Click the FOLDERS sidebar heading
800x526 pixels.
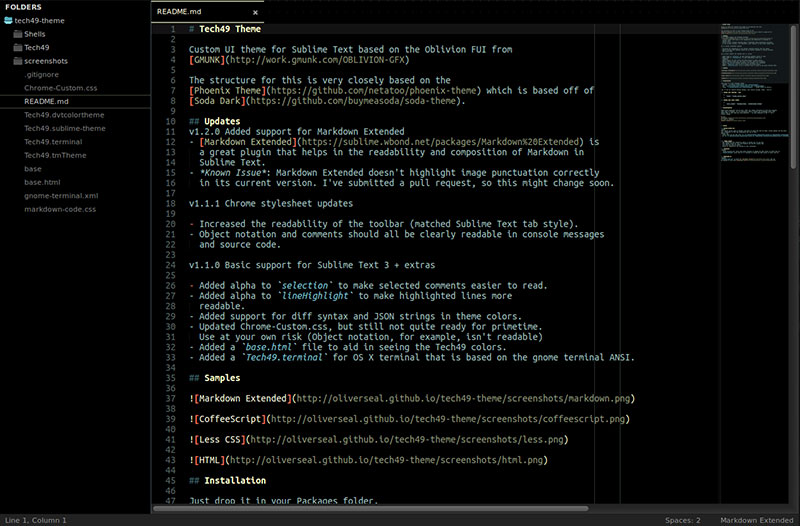(x=23, y=7)
